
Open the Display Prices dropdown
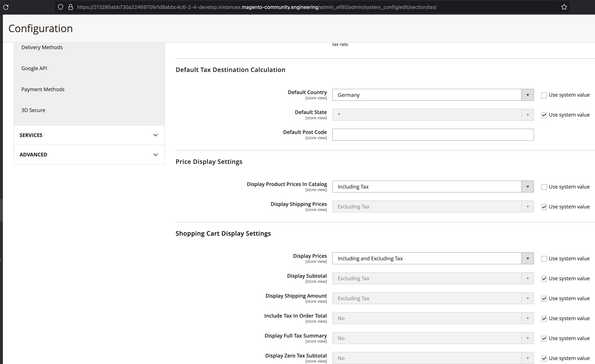[x=527, y=258]
